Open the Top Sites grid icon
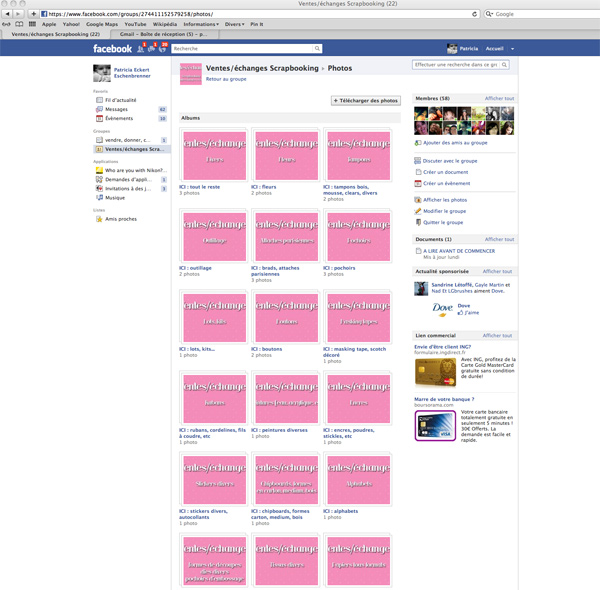This screenshot has width=600, height=590. (x=32, y=24)
